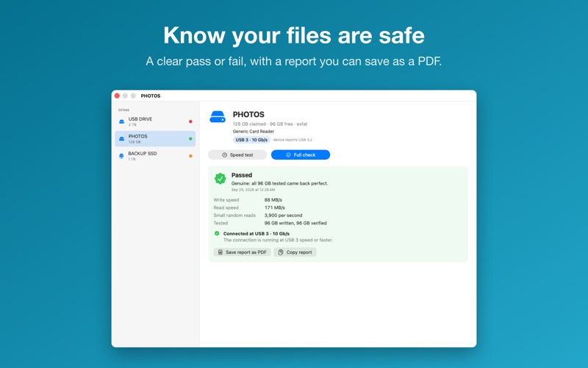Click the "Write speed" label

click(226, 199)
